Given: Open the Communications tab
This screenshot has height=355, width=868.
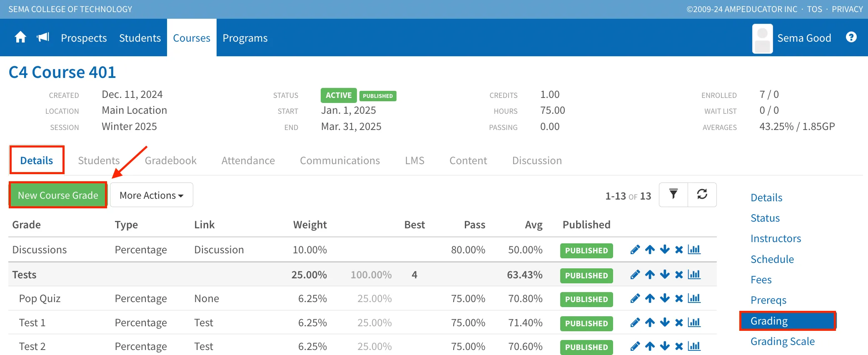Looking at the screenshot, I should pos(340,160).
